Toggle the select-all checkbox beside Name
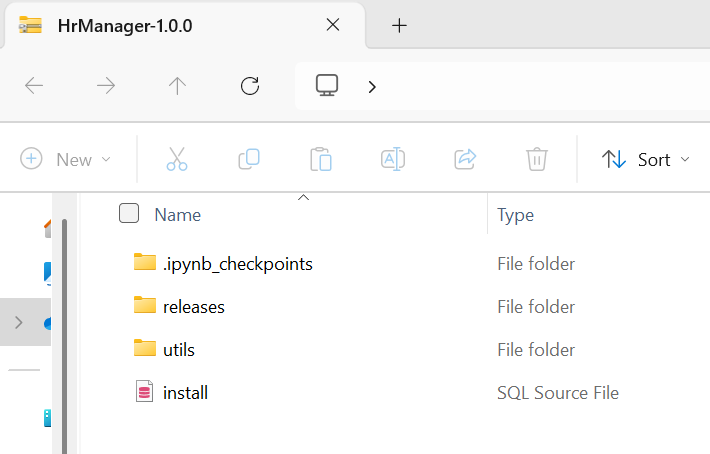Viewport: 710px width, 454px height. point(129,213)
